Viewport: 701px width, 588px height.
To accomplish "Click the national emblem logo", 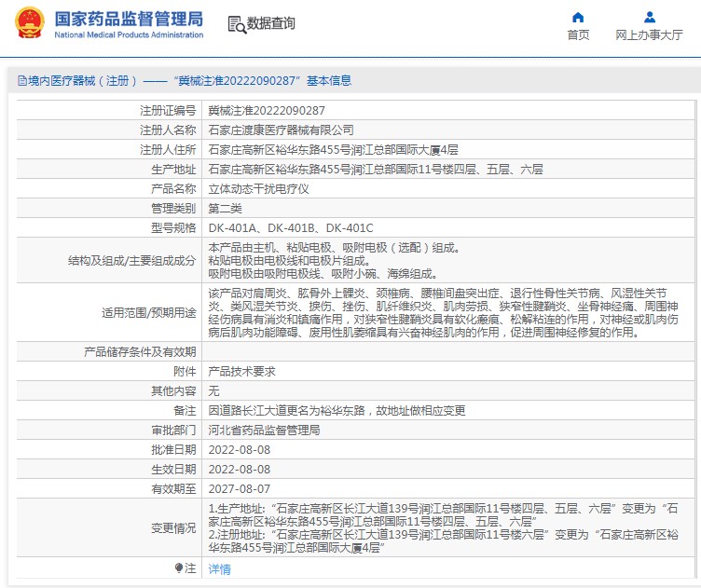I will pyautogui.click(x=28, y=24).
